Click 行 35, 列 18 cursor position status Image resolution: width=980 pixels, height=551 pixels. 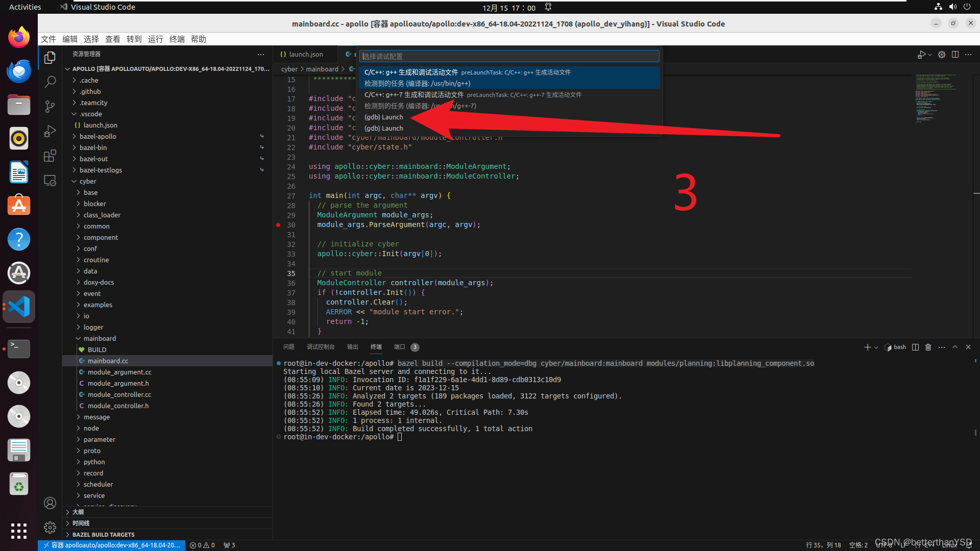(823, 545)
